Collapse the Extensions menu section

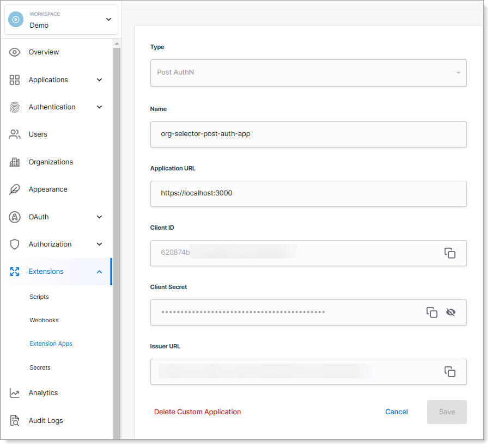(x=99, y=272)
